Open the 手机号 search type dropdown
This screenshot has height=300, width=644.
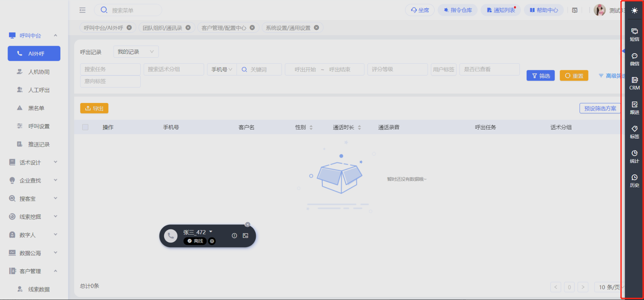tap(222, 69)
